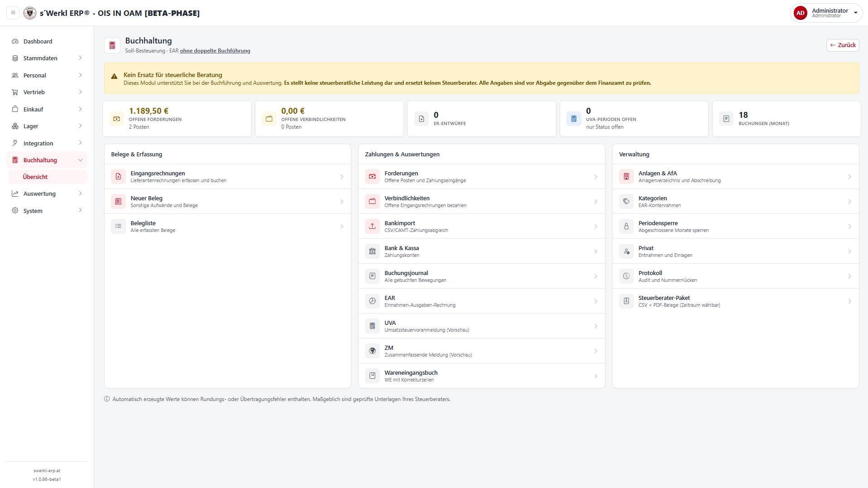This screenshot has width=868, height=488.
Task: Open the Buchungen (Monat) summary card
Action: 786,119
